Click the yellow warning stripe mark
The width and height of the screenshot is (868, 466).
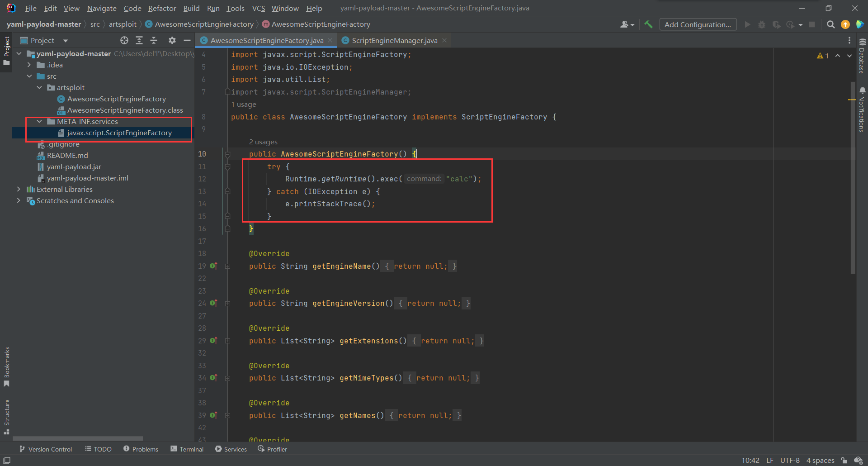coord(852,99)
